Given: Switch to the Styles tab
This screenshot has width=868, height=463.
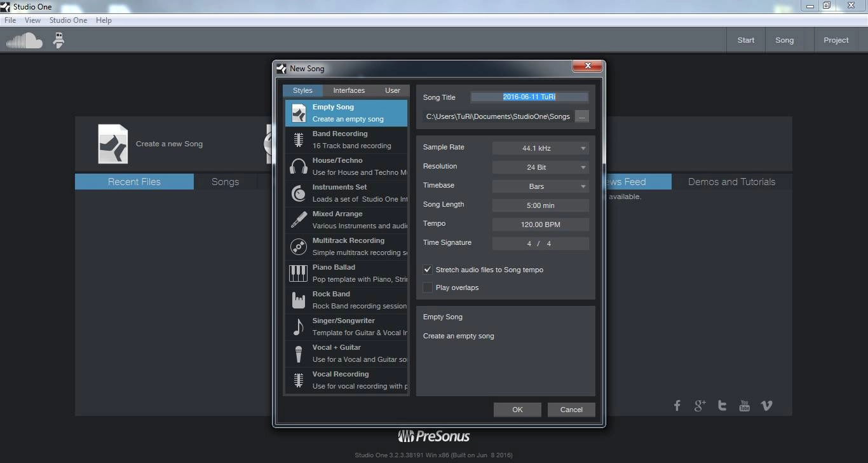Looking at the screenshot, I should pos(302,90).
